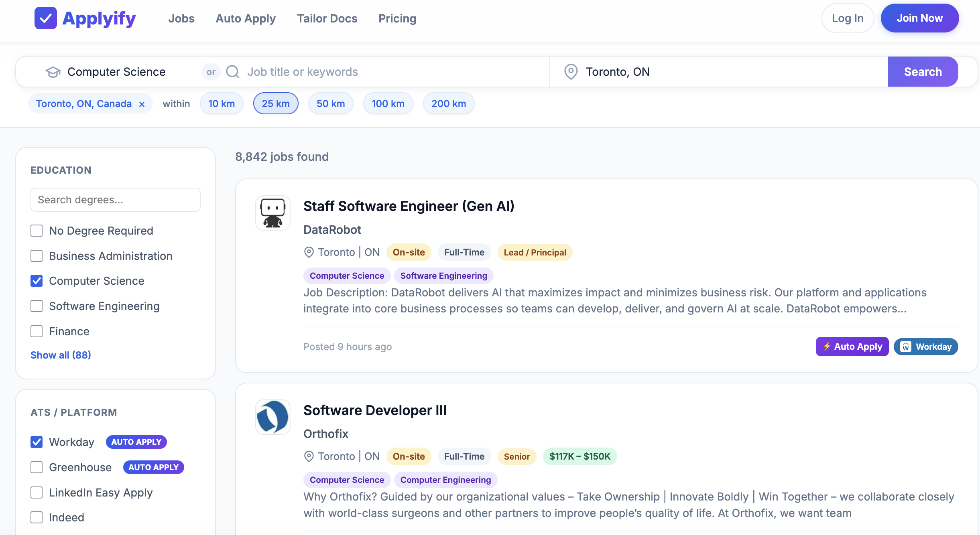Open the Jobs nav item
This screenshot has width=980, height=535.
181,18
